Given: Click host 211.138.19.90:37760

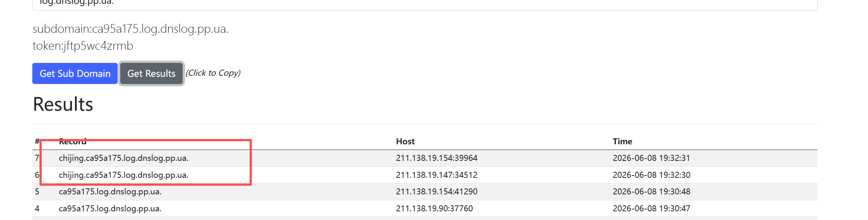Looking at the screenshot, I should tap(435, 209).
